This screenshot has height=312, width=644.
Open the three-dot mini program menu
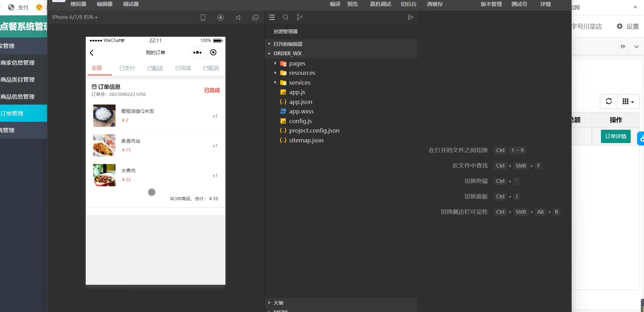[197, 52]
